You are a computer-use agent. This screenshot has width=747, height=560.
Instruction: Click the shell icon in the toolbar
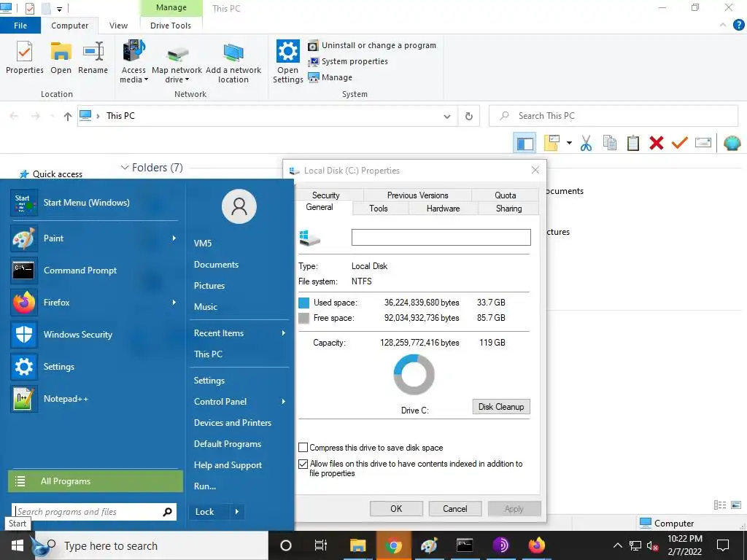pyautogui.click(x=732, y=143)
